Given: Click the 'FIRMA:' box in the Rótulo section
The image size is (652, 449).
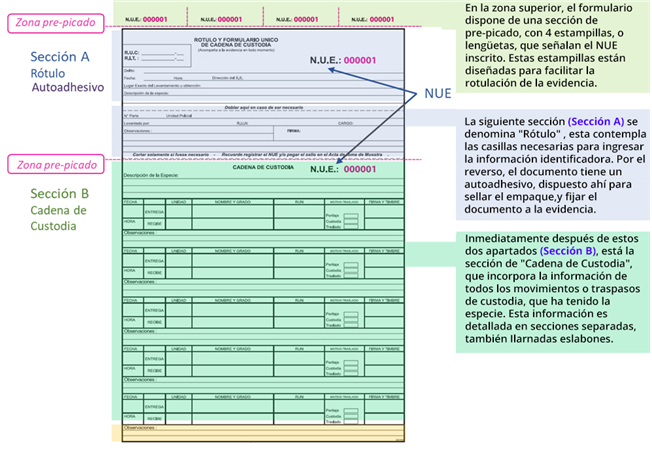Looking at the screenshot, I should coord(338,133).
